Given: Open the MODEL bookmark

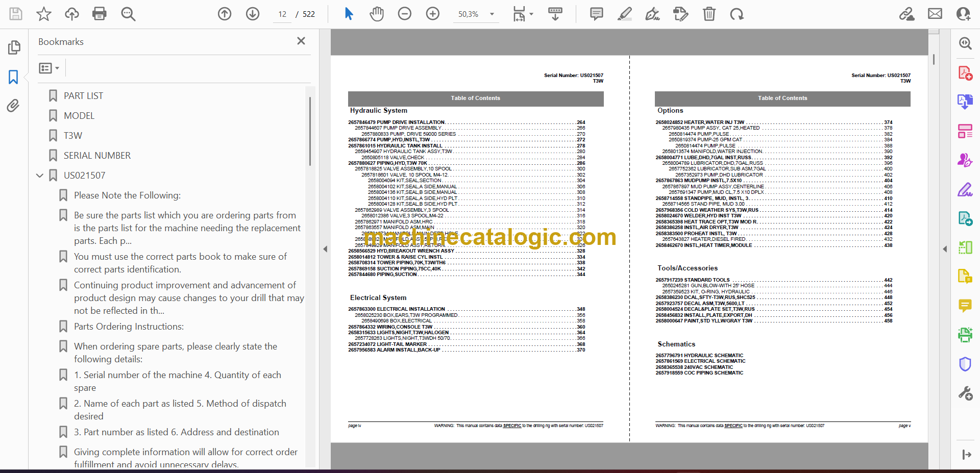Looking at the screenshot, I should pos(79,116).
